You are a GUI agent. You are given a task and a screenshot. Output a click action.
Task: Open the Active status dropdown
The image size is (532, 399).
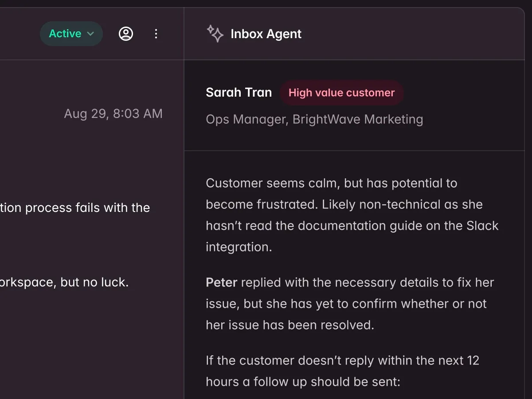point(71,34)
